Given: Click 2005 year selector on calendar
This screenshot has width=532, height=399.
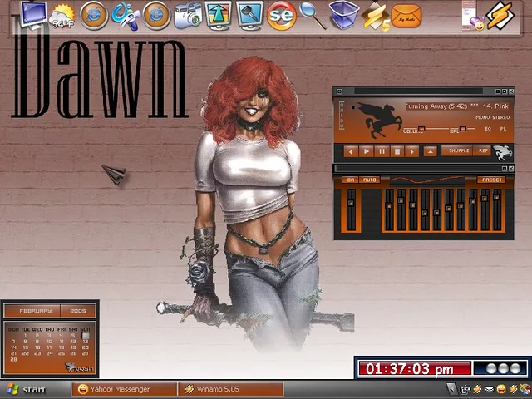Looking at the screenshot, I should point(78,311).
